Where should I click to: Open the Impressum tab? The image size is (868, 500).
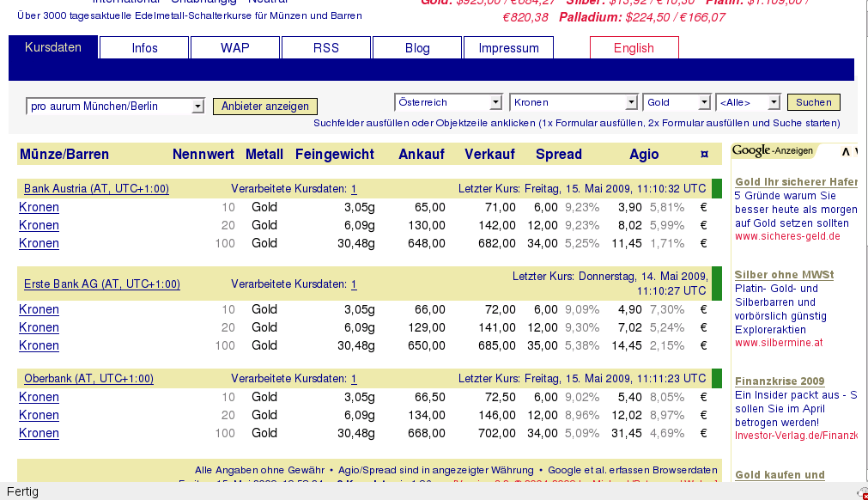pyautogui.click(x=508, y=48)
